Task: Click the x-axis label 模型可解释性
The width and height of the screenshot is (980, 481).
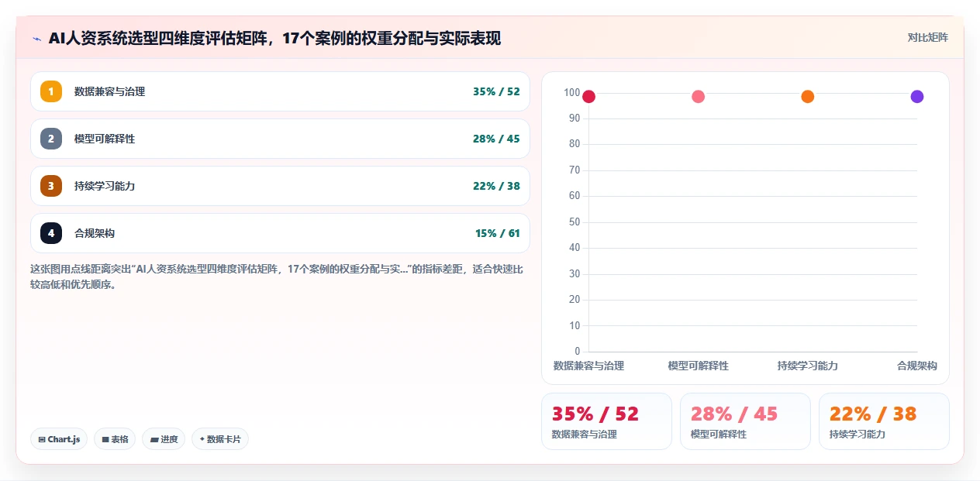Action: click(x=698, y=366)
